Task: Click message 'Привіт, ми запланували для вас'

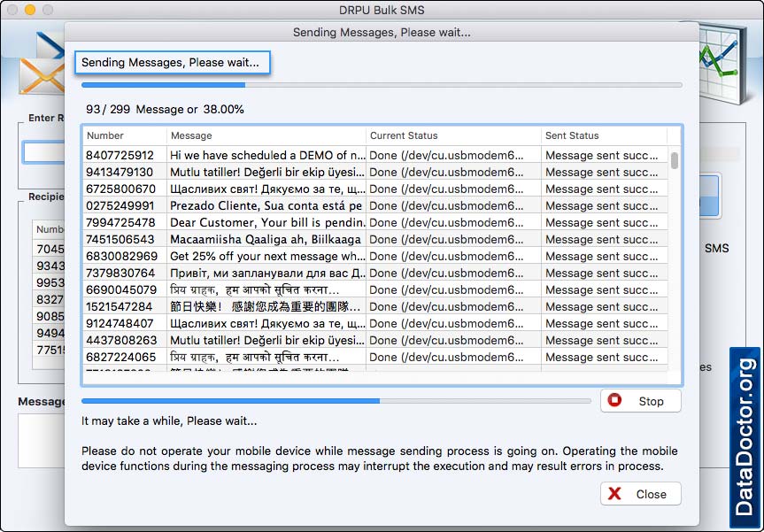Action: (x=267, y=273)
